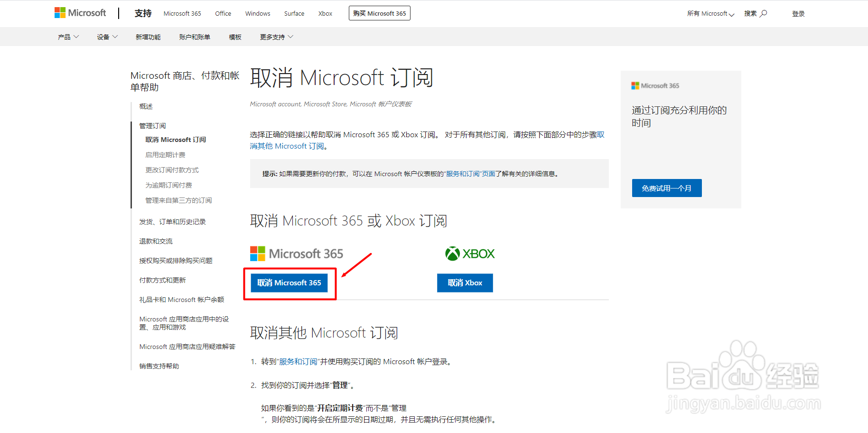This screenshot has width=868, height=433.
Task: Open the search magnifier icon
Action: pyautogui.click(x=764, y=13)
